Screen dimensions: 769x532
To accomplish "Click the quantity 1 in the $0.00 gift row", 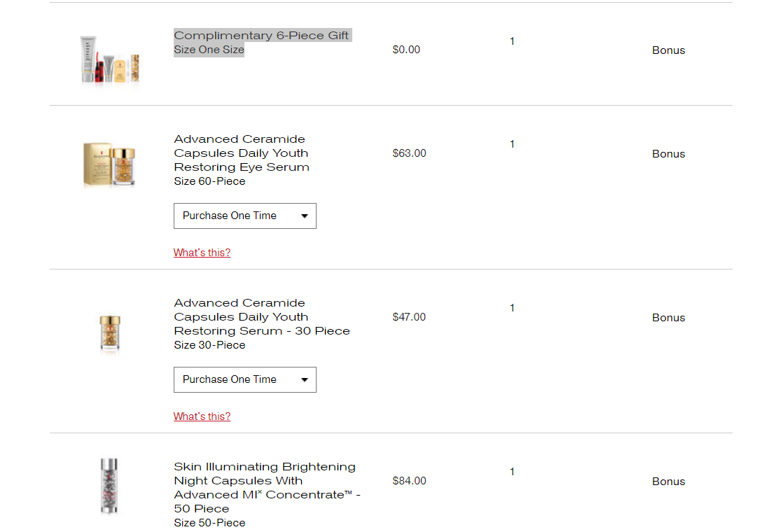I will [512, 41].
